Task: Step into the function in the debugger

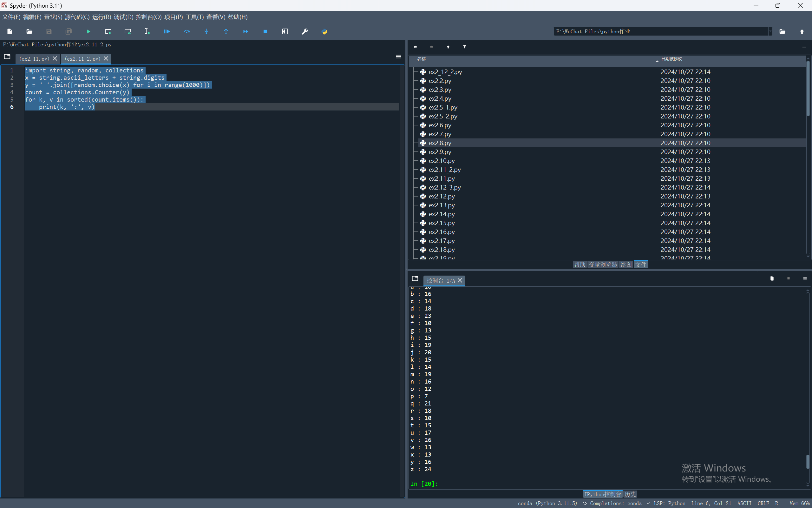Action: tap(206, 31)
